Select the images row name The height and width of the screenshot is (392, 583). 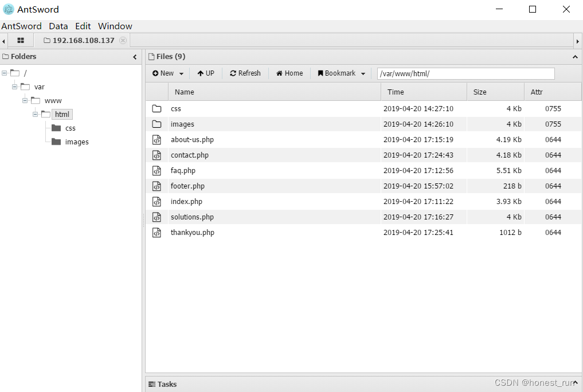tap(182, 124)
